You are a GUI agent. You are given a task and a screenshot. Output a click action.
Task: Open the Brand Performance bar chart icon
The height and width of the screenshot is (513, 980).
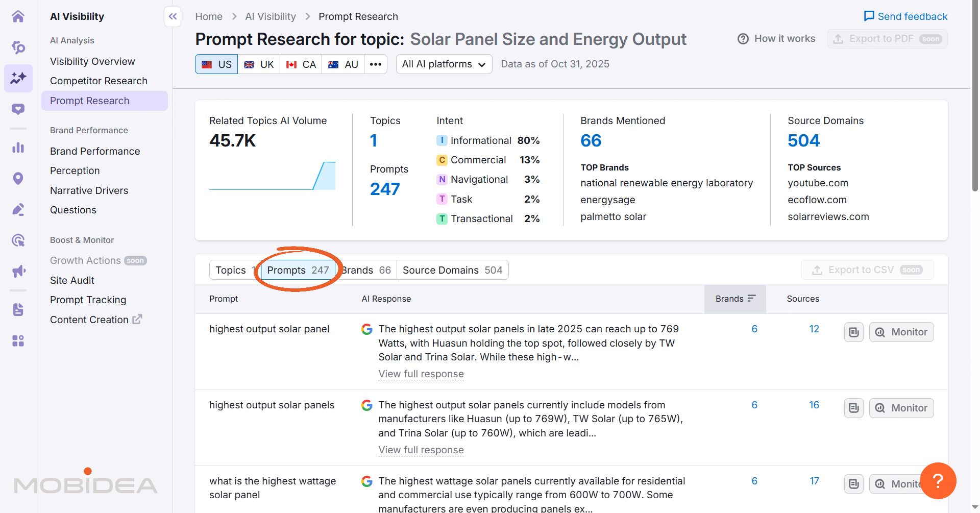[x=18, y=148]
